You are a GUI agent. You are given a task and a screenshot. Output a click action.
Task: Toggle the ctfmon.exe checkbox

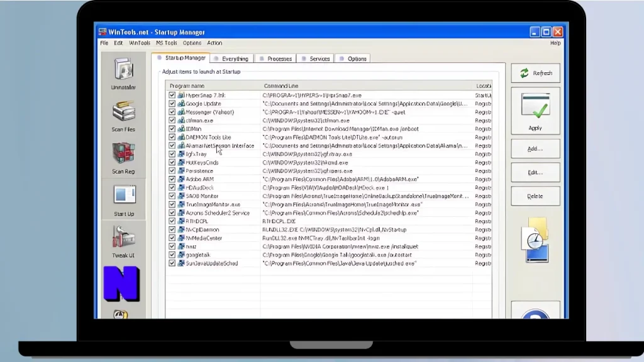(172, 120)
